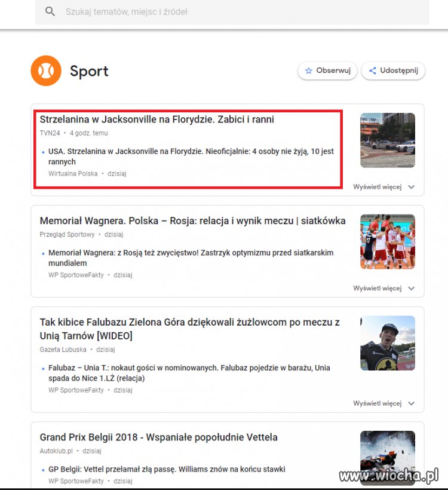The image size is (448, 490).
Task: Open 'GP Belgii: Vettel przełamał złą passę' article
Action: tap(167, 469)
